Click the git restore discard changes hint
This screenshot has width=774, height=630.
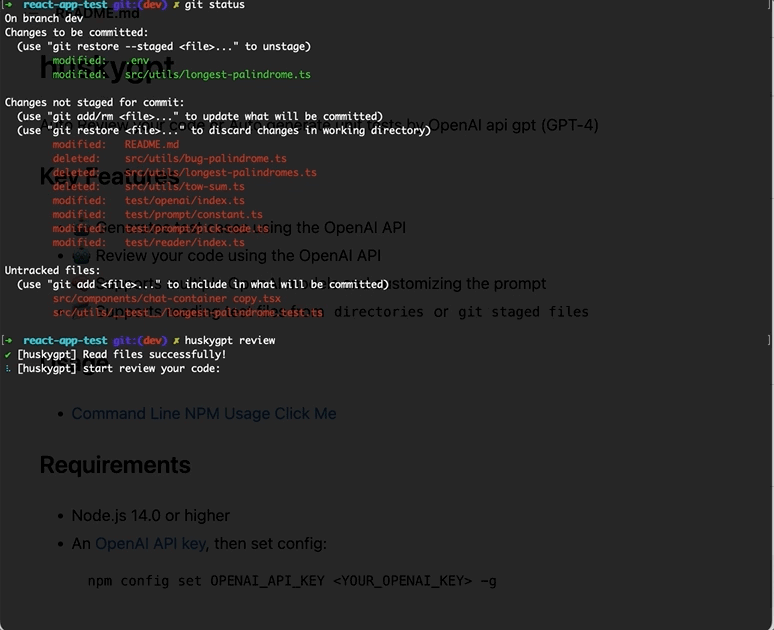point(224,130)
